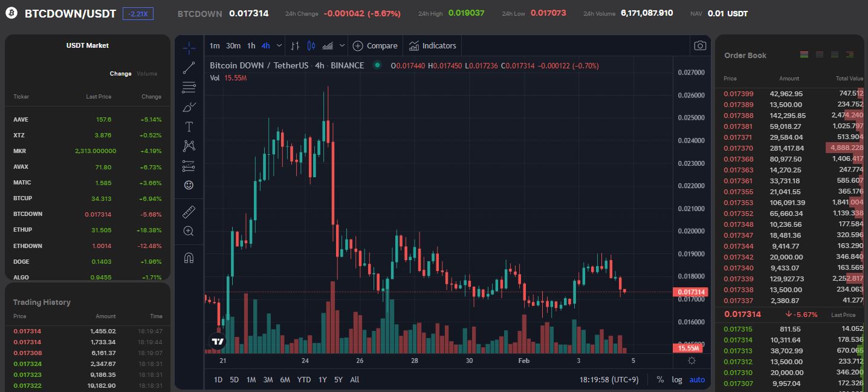Viewport: 868px width, 392px height.
Task: Switch chart to bars style
Action: 295,45
